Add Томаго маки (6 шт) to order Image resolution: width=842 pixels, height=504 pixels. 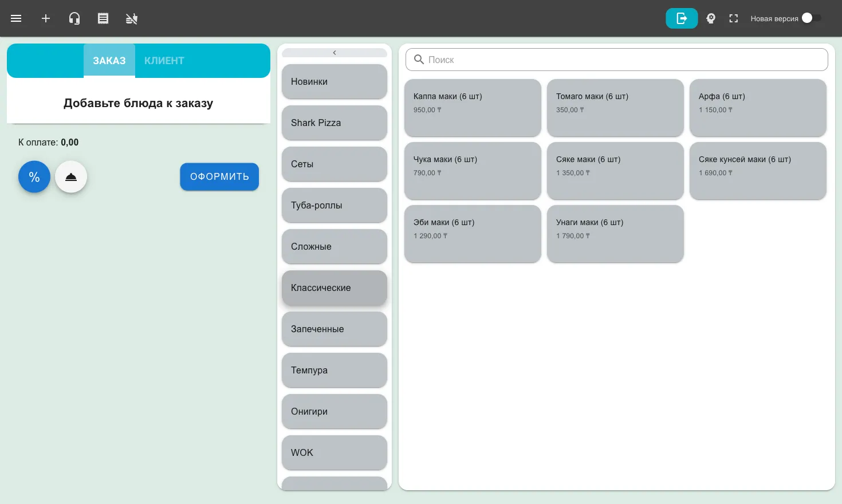click(615, 108)
